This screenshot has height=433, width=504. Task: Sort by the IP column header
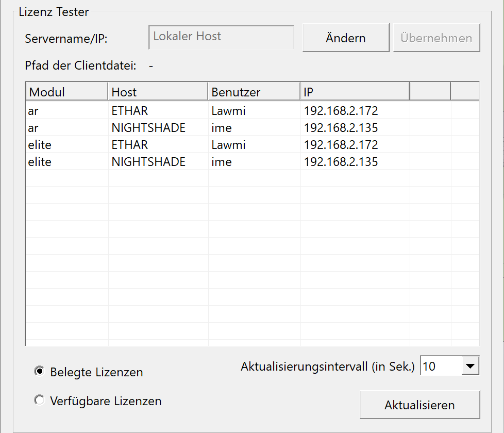355,92
